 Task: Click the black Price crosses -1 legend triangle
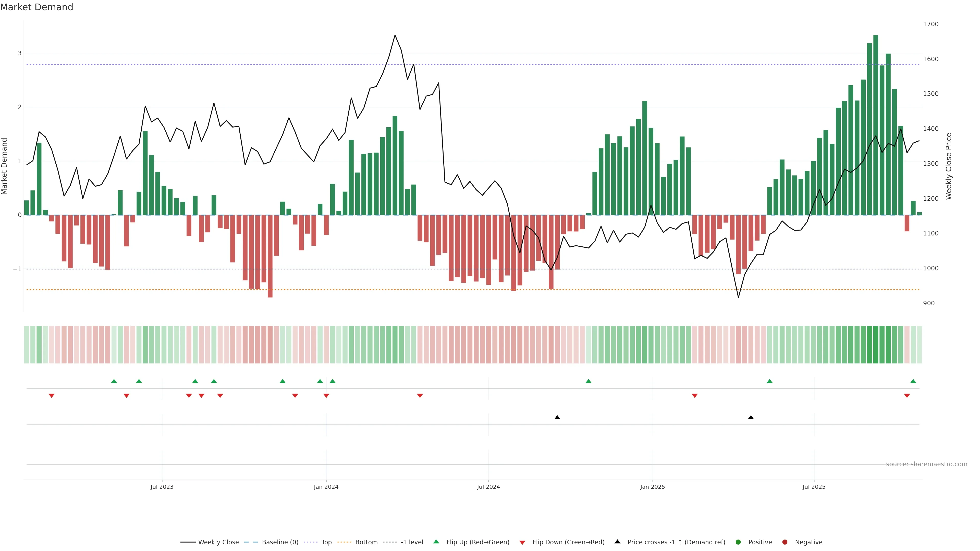(617, 542)
